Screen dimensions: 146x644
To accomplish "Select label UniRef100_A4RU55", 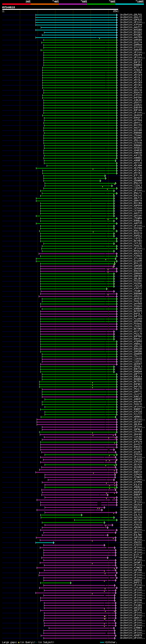I will (131, 50).
